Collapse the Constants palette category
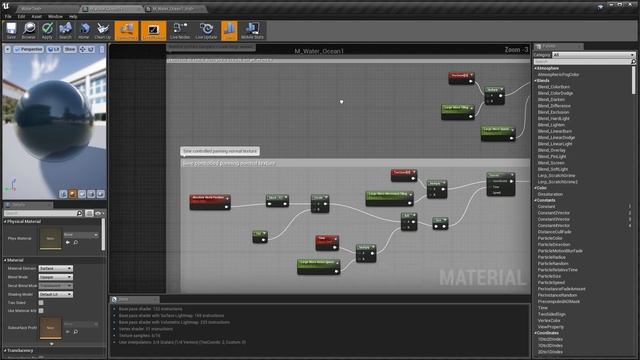 click(536, 200)
